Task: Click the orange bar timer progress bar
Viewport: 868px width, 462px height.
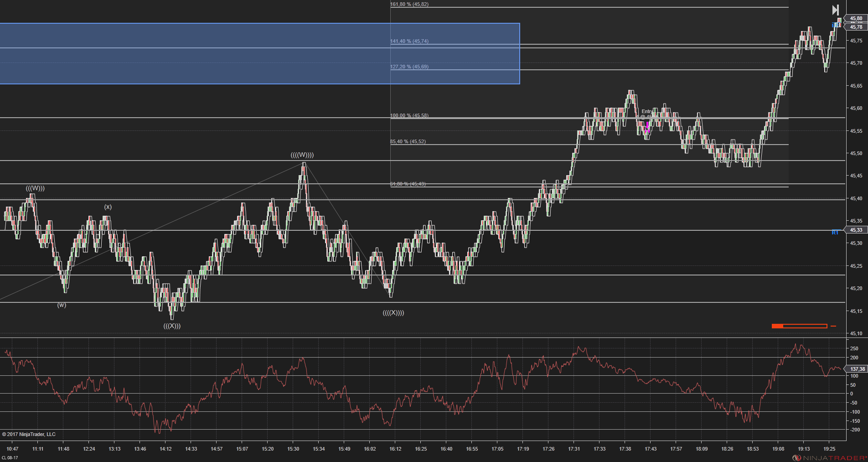Action: coord(799,326)
